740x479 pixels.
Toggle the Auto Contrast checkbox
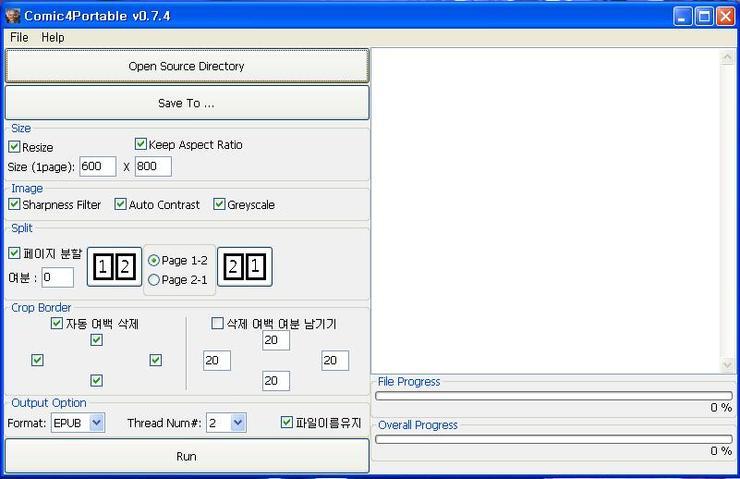point(121,204)
